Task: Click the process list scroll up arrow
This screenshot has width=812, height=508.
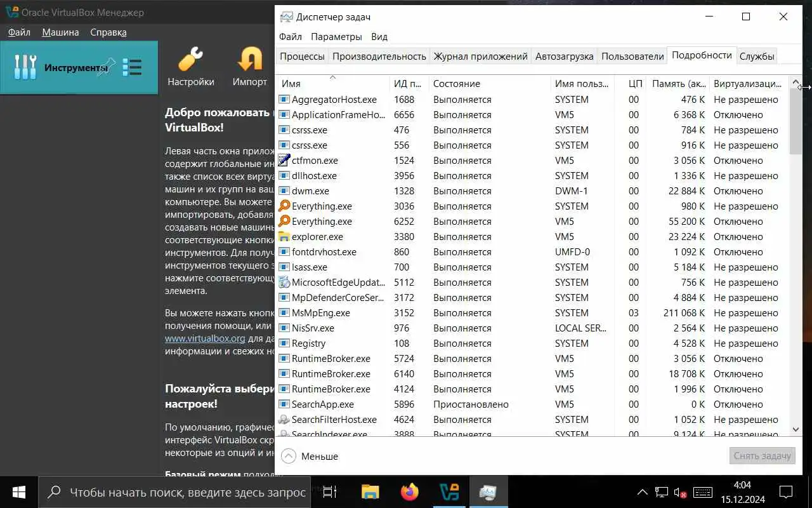Action: tap(796, 83)
